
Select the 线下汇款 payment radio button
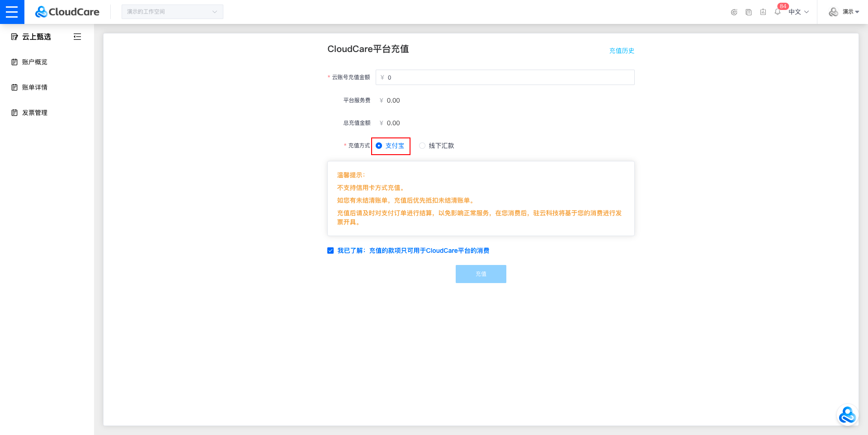coord(422,146)
